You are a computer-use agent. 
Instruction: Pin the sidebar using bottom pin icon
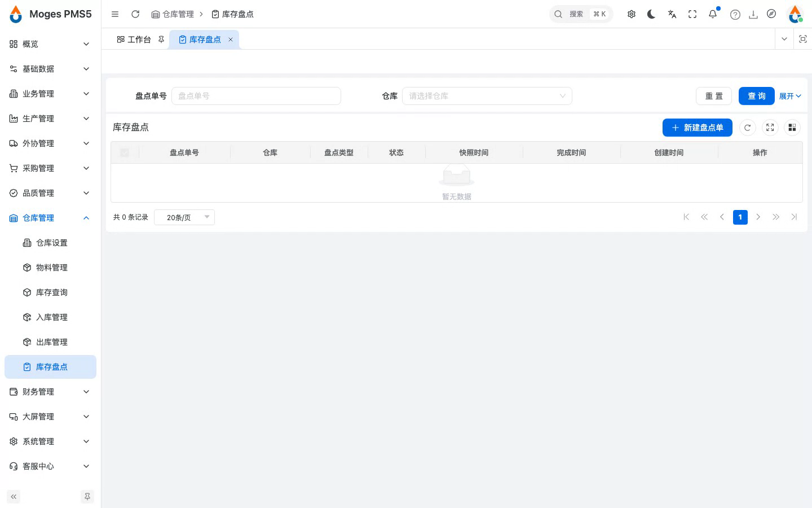(87, 497)
